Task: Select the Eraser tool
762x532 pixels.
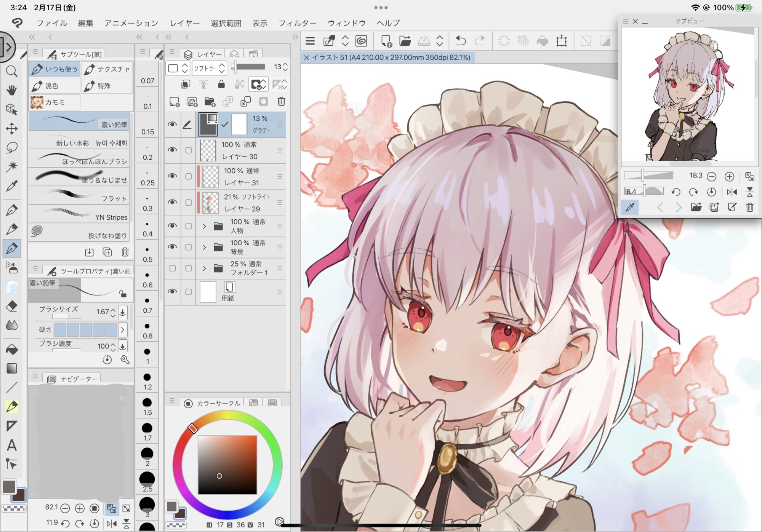Action: [x=11, y=306]
